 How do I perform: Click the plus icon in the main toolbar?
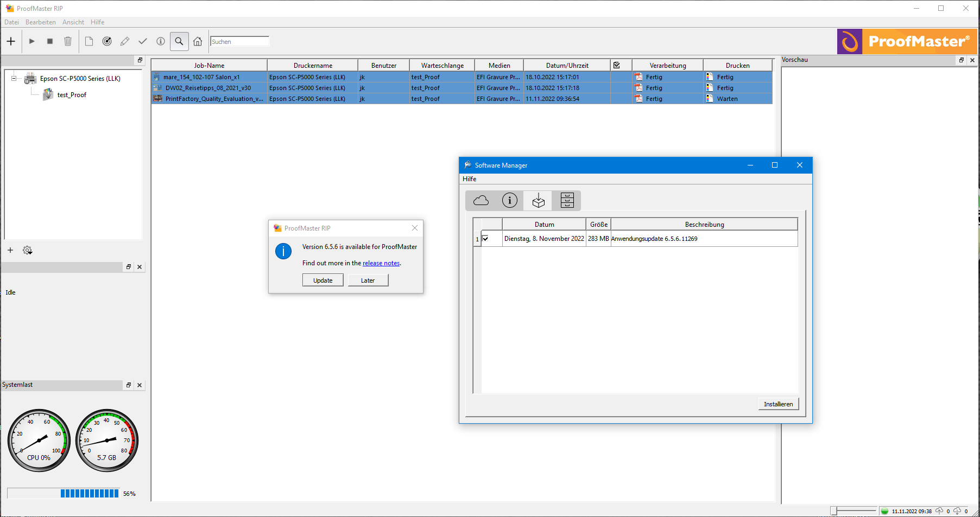pyautogui.click(x=11, y=41)
